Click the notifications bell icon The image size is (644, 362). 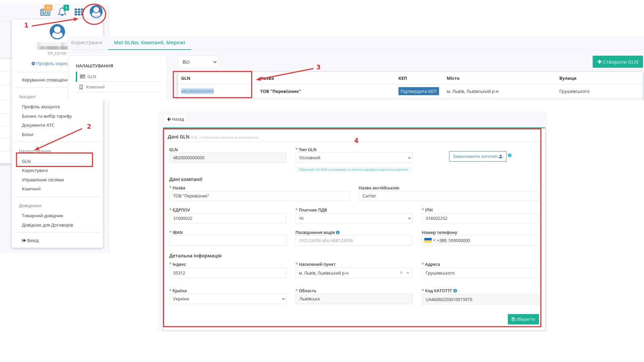62,12
